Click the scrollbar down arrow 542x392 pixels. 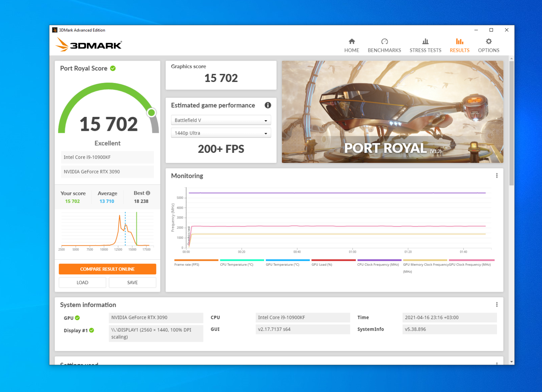[x=511, y=362]
